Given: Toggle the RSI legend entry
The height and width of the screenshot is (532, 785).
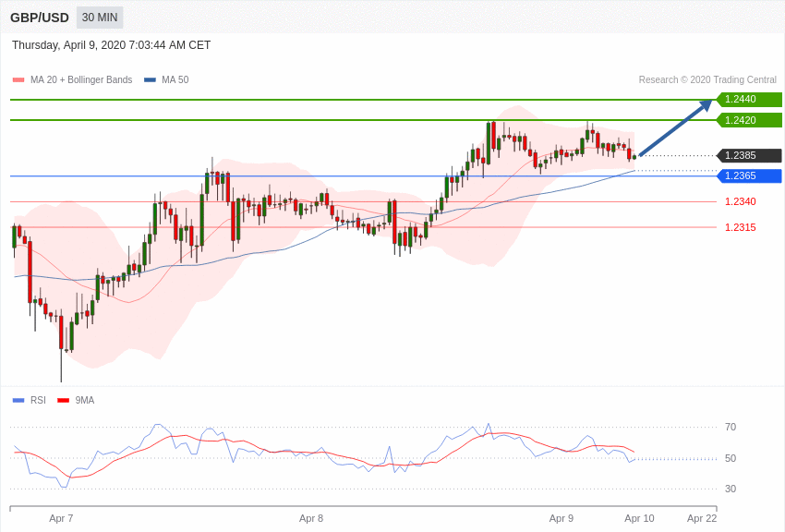Looking at the screenshot, I should tap(29, 400).
